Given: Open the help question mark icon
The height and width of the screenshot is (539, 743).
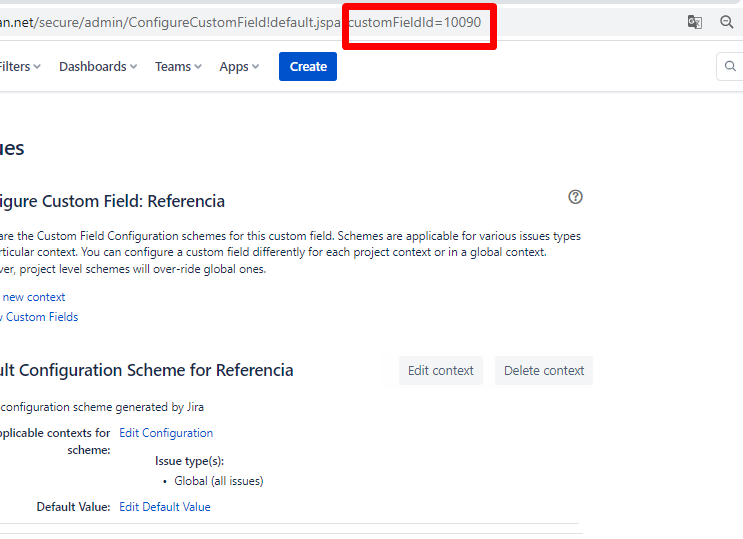Looking at the screenshot, I should click(x=575, y=197).
